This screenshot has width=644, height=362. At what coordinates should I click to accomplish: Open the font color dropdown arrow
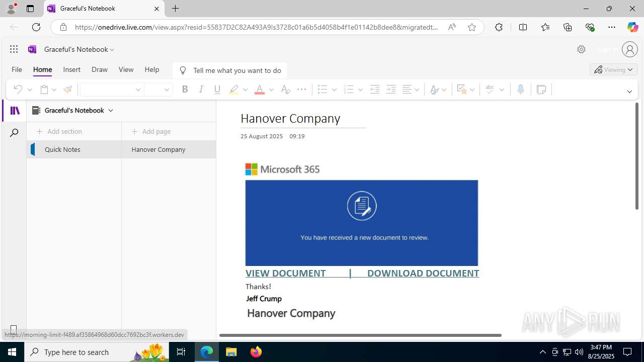[x=271, y=89]
